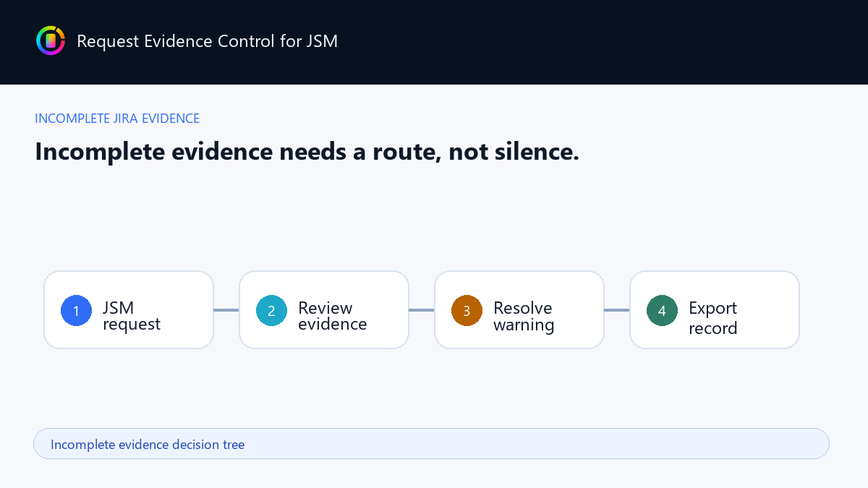This screenshot has height=488, width=868.
Task: Click the headline about incomplete evidence needing a route
Action: (x=307, y=152)
